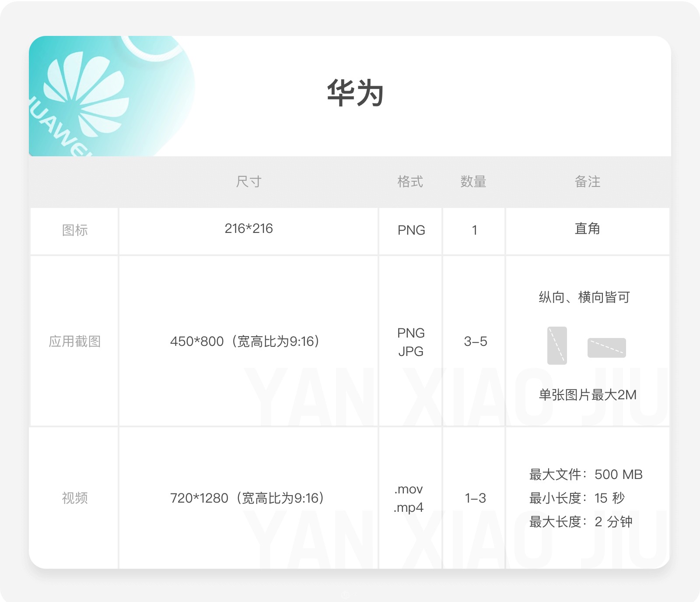Viewport: 700px width, 602px height.
Task: Select the 格式 column header
Action: point(410,182)
